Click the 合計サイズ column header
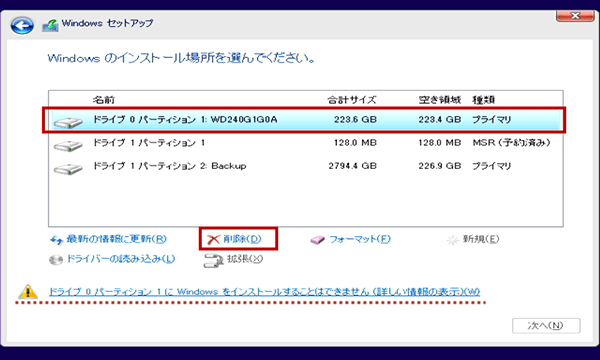Image resolution: width=600 pixels, height=360 pixels. pos(352,100)
